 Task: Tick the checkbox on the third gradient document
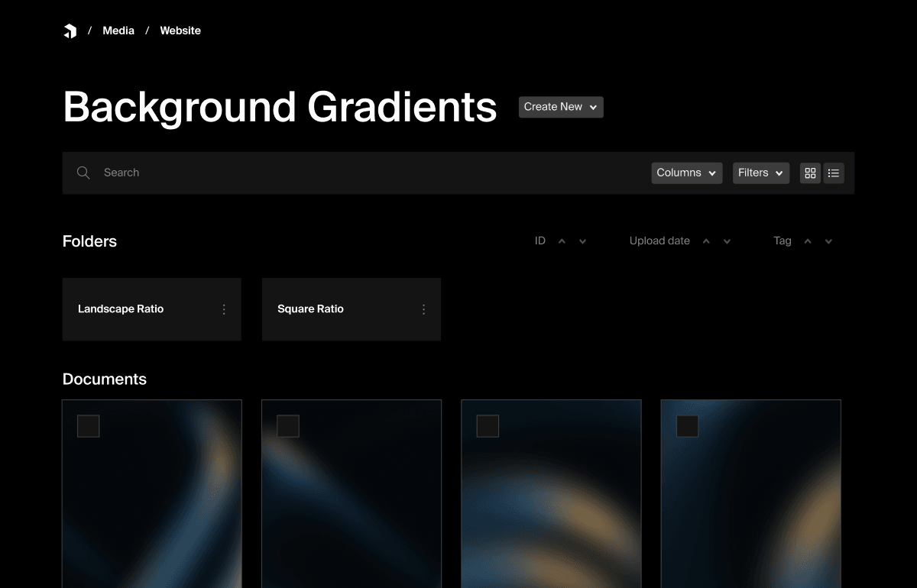coord(488,425)
